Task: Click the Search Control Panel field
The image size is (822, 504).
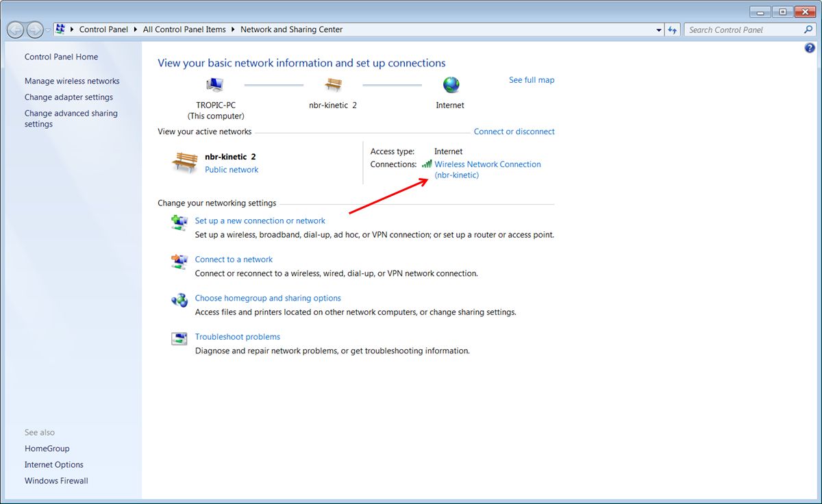Action: [743, 30]
